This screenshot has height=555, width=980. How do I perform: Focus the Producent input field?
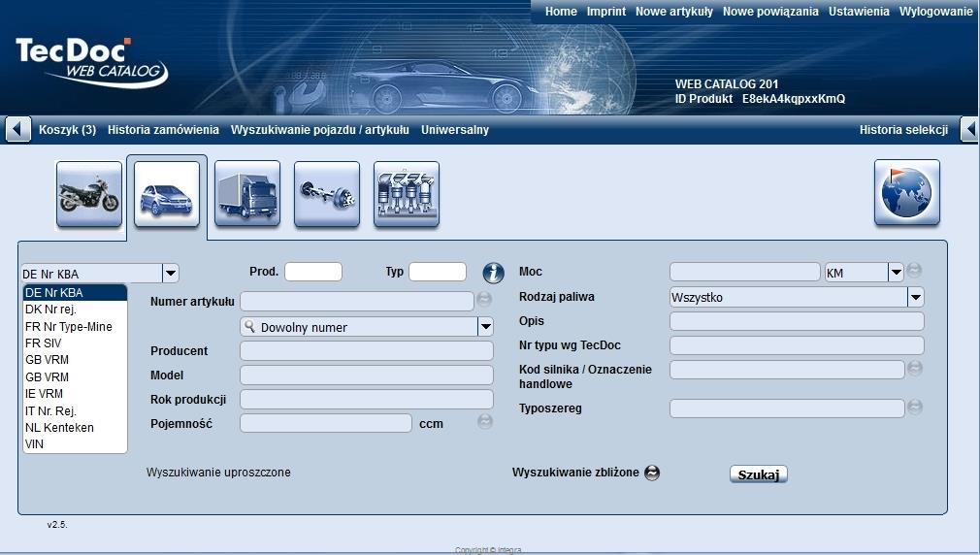[x=367, y=350]
